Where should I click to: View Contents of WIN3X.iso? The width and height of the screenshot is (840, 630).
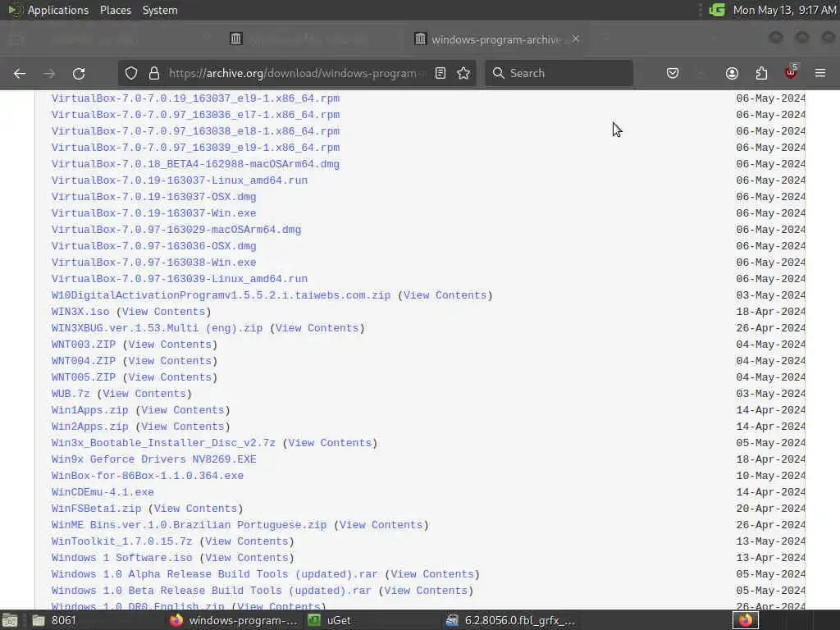pos(163,312)
